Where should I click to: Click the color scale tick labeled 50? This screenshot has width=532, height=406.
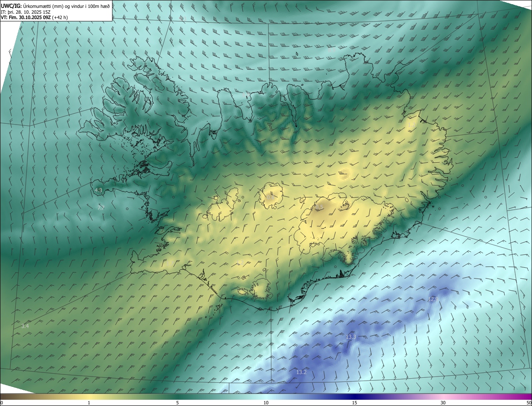click(528, 403)
